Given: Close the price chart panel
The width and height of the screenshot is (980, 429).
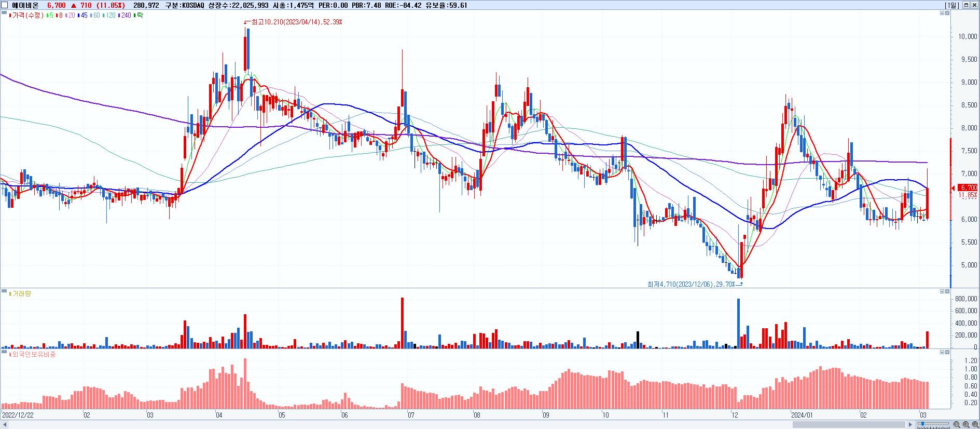Looking at the screenshot, I should 947,13.
